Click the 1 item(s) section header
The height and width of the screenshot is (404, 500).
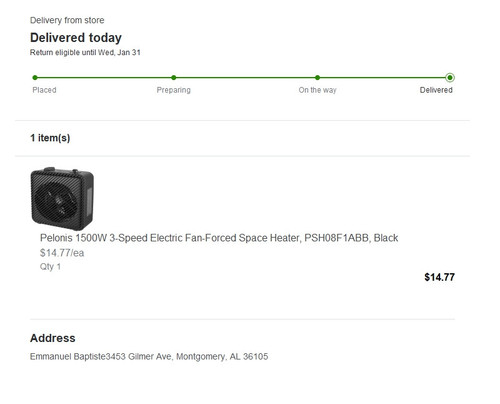[x=50, y=138]
